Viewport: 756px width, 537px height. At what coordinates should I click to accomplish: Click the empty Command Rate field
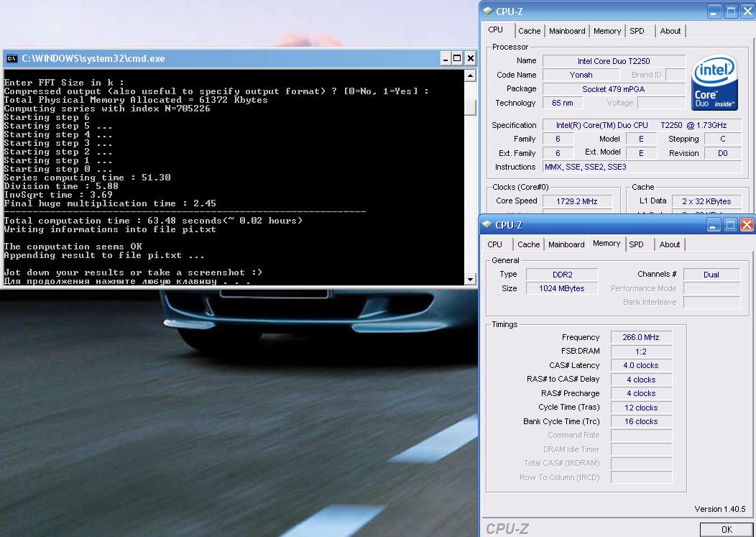point(641,435)
